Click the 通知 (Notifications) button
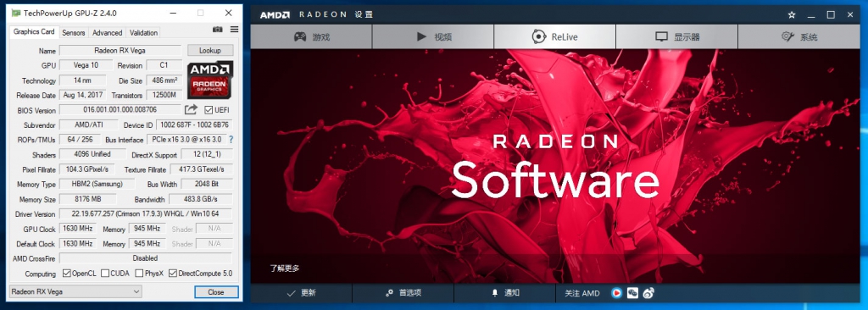This screenshot has width=868, height=310. (x=505, y=293)
